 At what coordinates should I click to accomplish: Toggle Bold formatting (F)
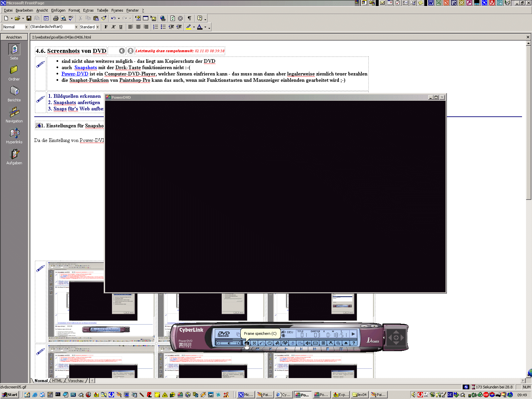[x=106, y=27]
